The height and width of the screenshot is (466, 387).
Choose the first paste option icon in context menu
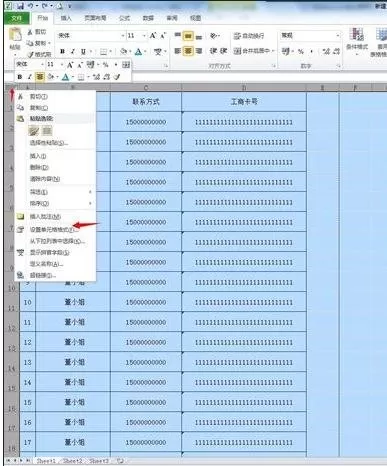[x=34, y=131]
